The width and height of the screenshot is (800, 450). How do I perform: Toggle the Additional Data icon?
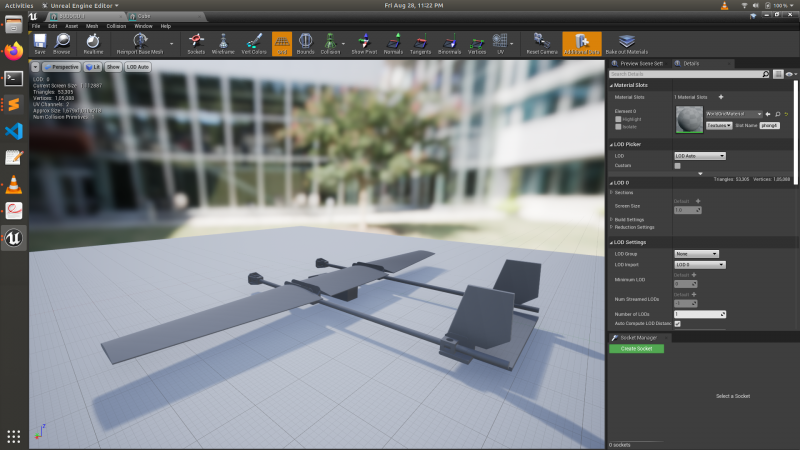(582, 43)
